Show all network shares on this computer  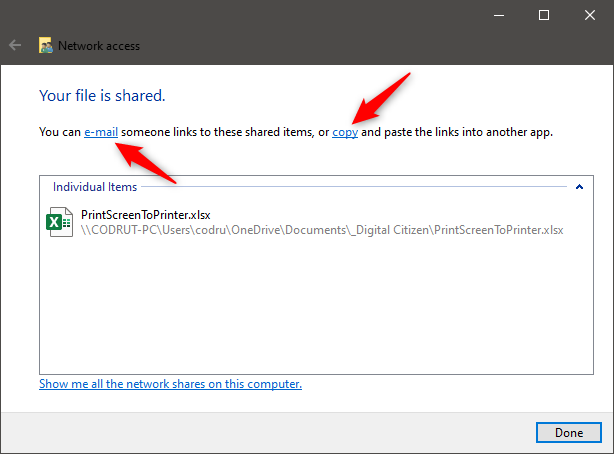170,384
